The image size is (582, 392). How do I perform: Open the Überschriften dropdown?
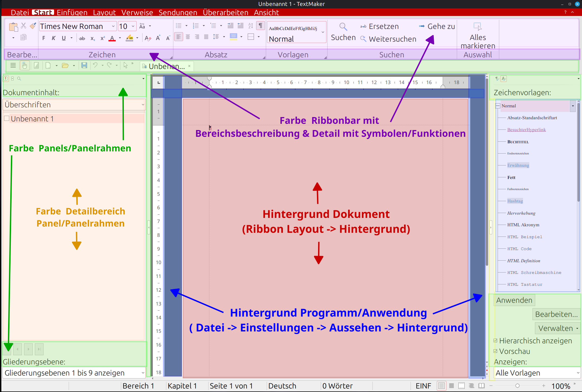point(74,105)
